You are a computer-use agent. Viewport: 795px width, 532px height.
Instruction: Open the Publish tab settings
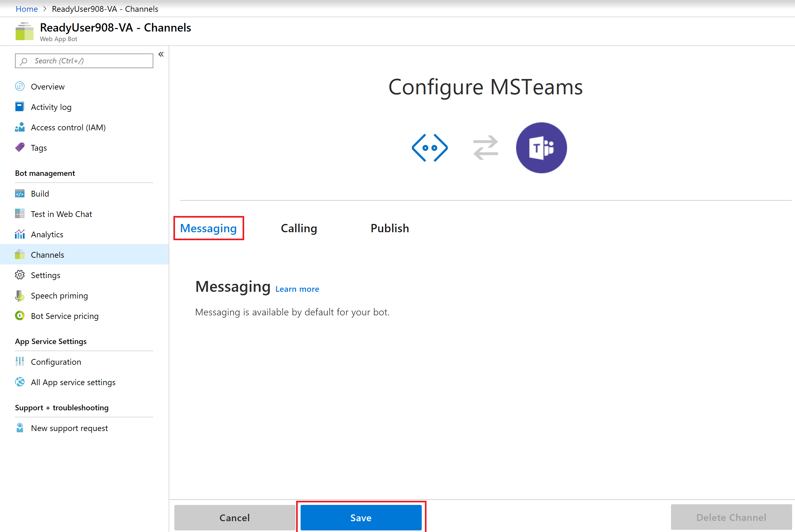(x=389, y=228)
